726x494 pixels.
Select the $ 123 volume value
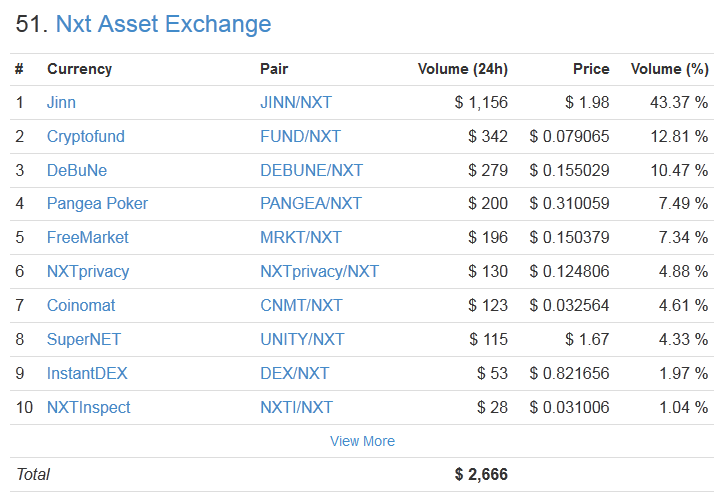pos(488,306)
